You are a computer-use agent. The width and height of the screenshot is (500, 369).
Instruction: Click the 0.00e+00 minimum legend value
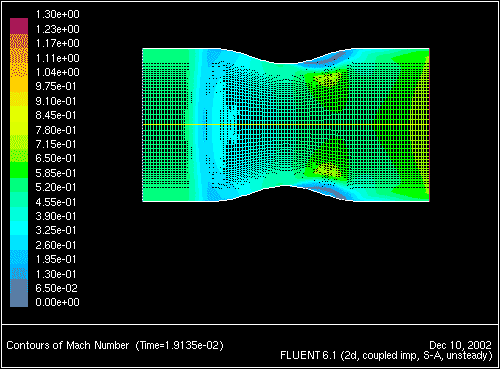[x=57, y=302]
